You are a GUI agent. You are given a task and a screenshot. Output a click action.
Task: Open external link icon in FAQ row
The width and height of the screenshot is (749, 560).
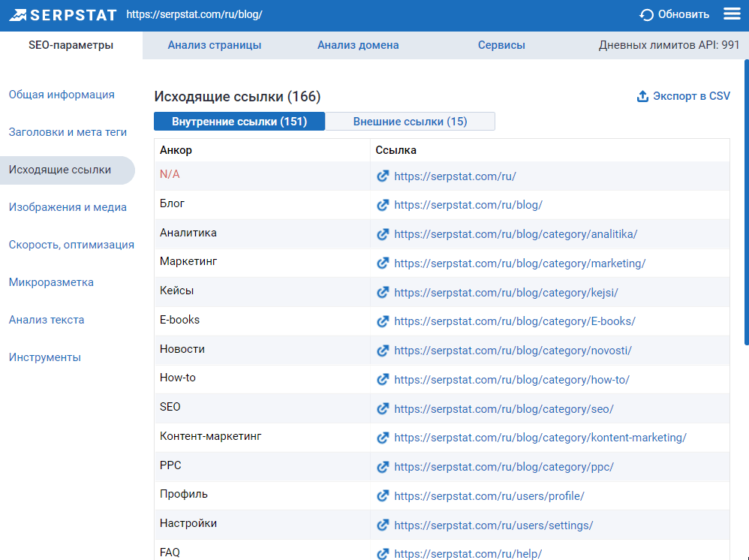[x=383, y=554]
